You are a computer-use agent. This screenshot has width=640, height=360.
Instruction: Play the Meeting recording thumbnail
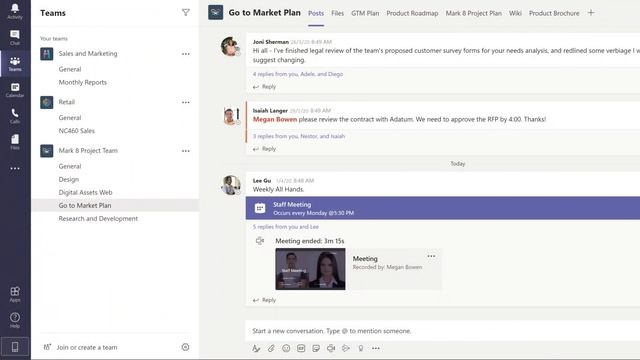310,269
